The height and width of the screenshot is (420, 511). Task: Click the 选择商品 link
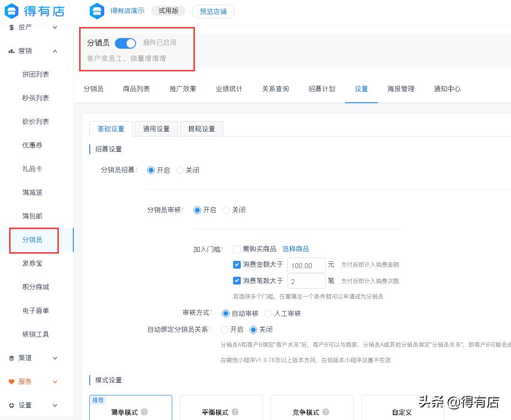(x=296, y=249)
